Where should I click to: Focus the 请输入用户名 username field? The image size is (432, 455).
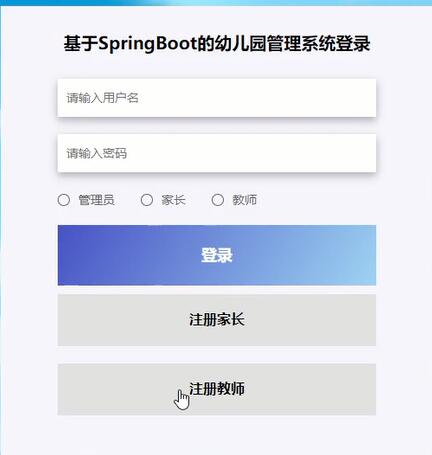[x=217, y=98]
